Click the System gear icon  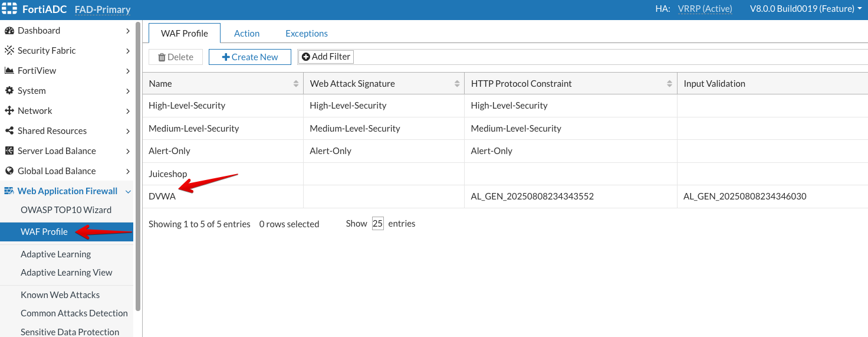[9, 91]
